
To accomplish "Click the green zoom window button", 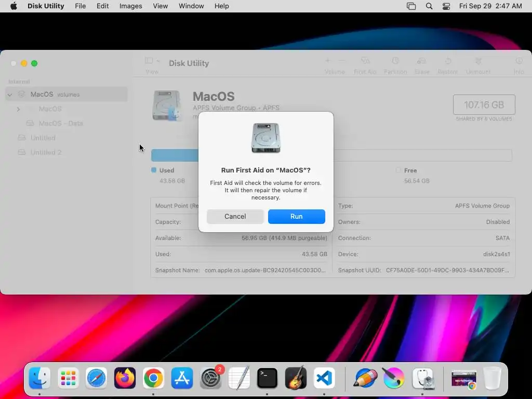I will coord(34,63).
